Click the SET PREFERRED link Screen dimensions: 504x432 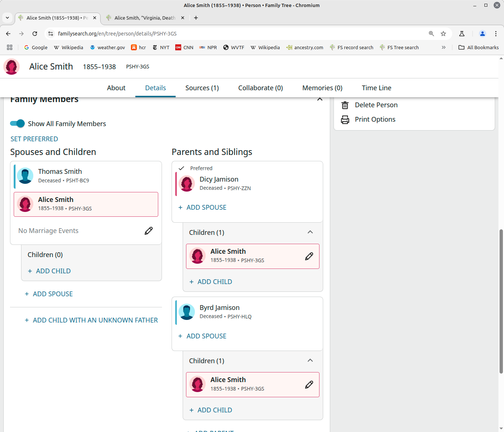[x=34, y=139]
